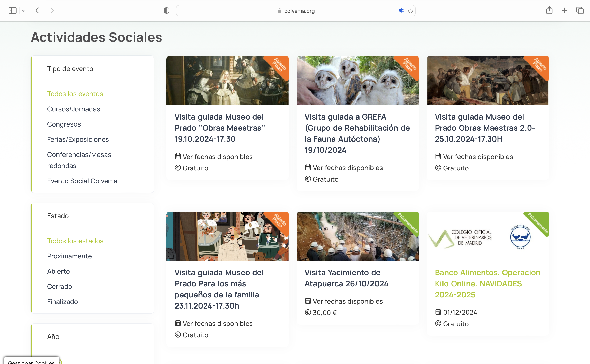Go forward to the next page
590x364 pixels.
pos(52,11)
